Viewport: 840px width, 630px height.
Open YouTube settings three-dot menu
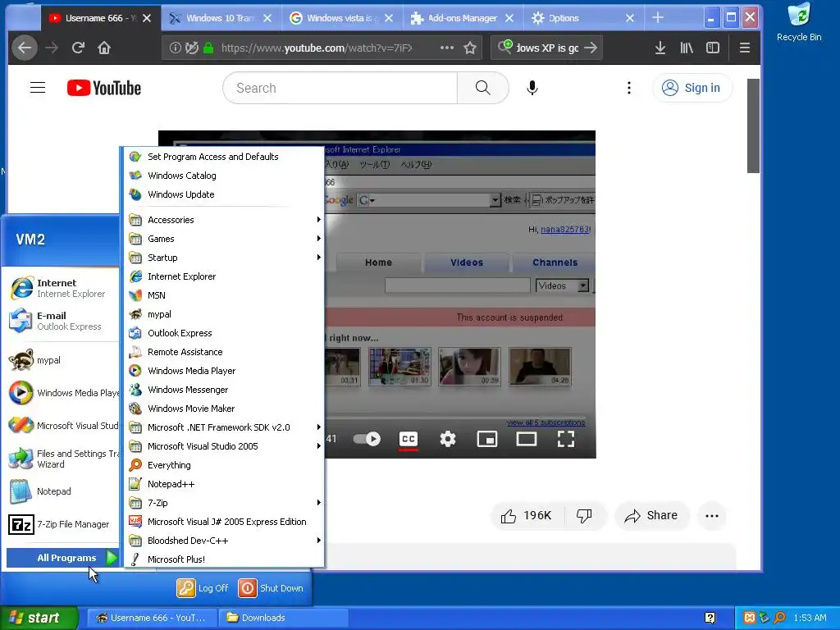629,88
